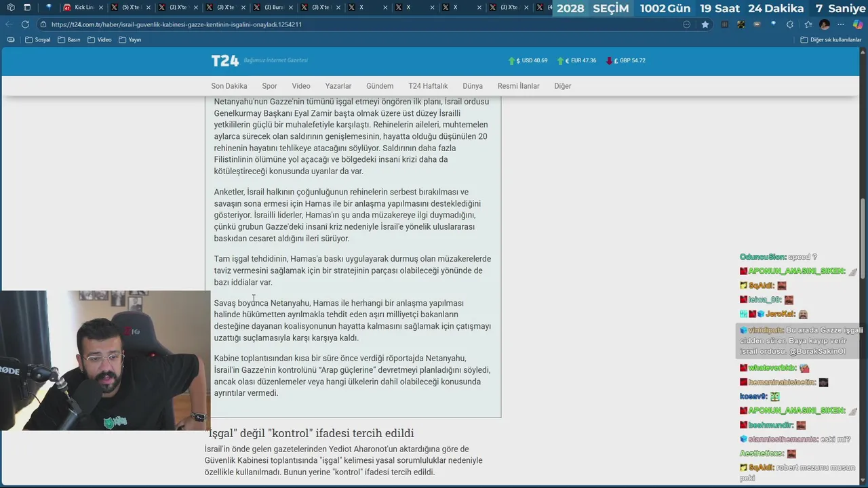Open the Video section in T24 menu
Viewport: 868px width, 488px height.
coord(301,86)
